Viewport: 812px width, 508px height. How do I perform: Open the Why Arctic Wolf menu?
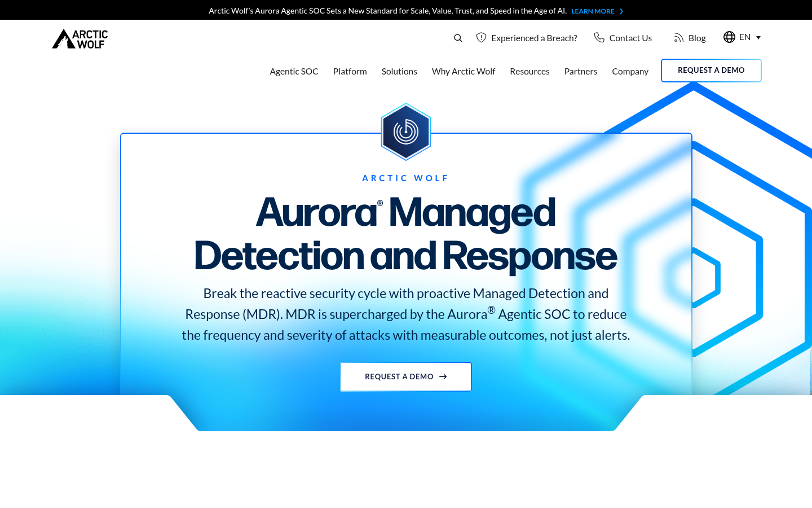[x=464, y=71]
